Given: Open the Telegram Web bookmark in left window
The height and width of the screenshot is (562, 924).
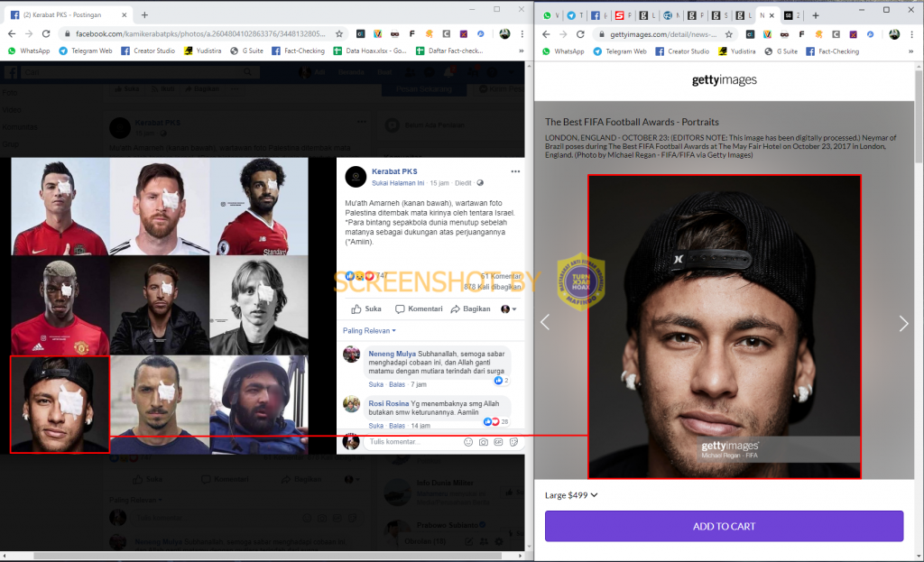Looking at the screenshot, I should (x=86, y=51).
